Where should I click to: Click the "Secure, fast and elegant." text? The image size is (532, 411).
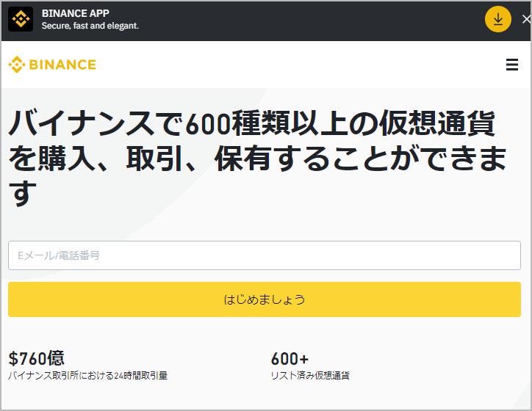click(x=90, y=26)
